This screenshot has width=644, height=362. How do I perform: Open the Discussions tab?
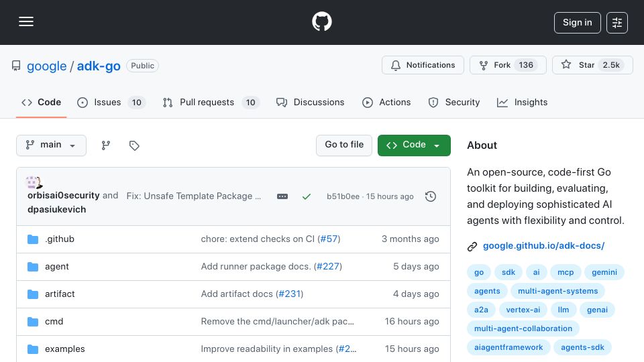[310, 102]
